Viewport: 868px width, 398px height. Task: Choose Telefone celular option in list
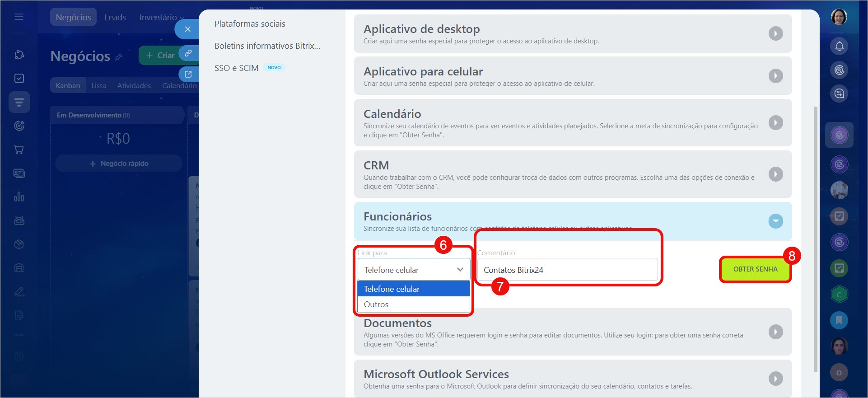tap(392, 289)
